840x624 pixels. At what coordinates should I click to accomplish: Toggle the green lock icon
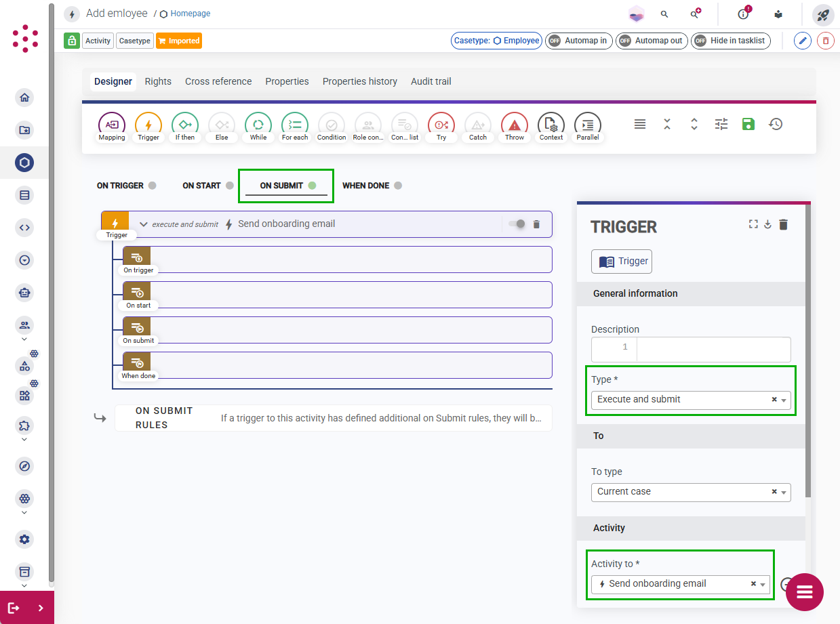[x=72, y=41]
